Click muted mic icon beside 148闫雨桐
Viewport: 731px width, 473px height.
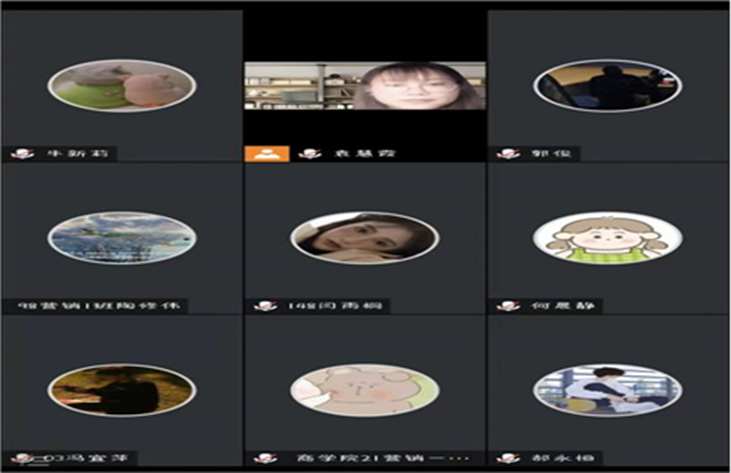pos(265,306)
